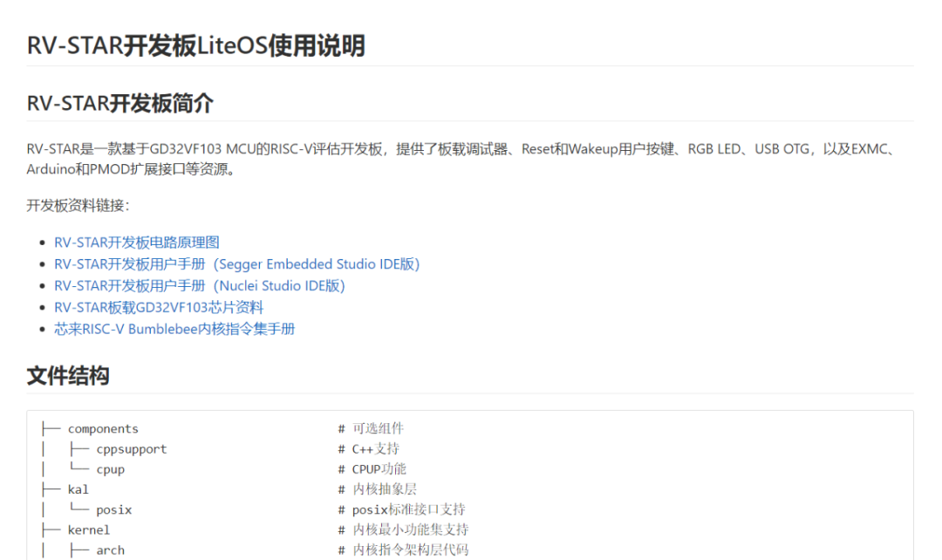Click the comment # 可选组件

click(371, 428)
